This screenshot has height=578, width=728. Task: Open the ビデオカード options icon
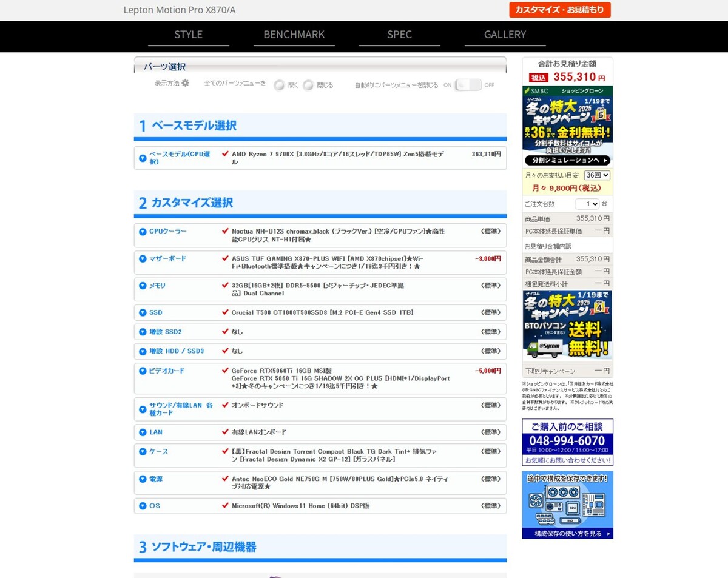coord(143,371)
